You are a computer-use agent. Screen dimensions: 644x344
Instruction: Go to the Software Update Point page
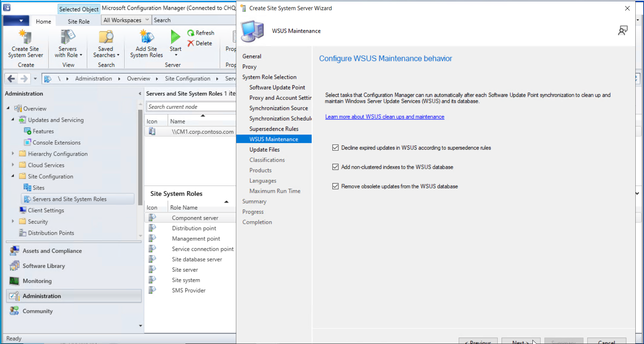(277, 87)
